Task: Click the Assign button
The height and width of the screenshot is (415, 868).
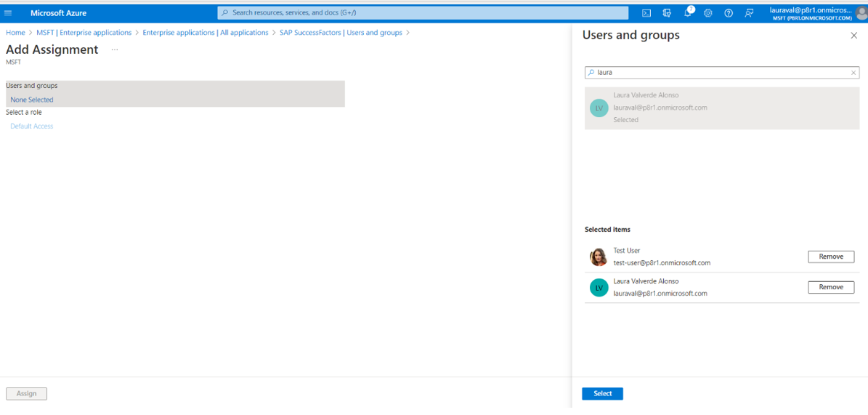Action: click(27, 393)
